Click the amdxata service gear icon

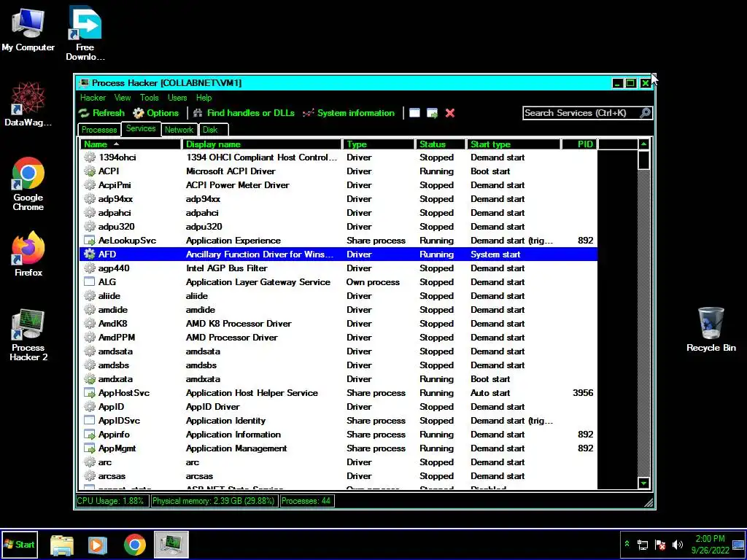(90, 379)
